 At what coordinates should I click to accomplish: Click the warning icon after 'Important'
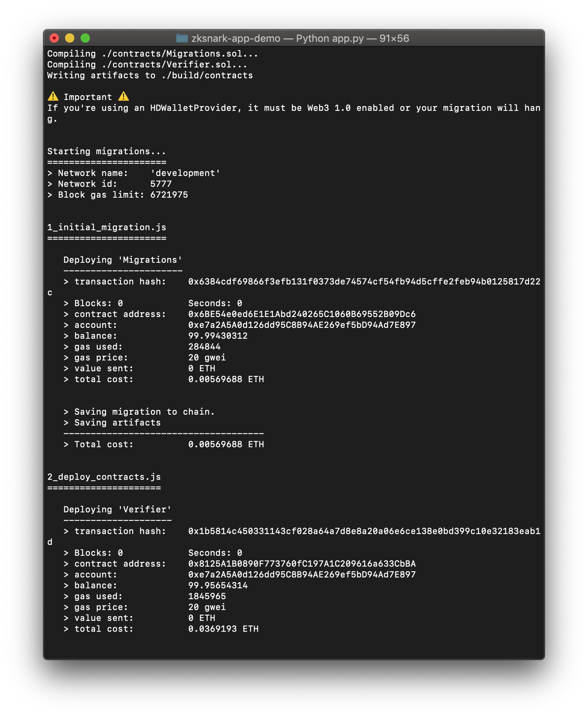coord(124,97)
